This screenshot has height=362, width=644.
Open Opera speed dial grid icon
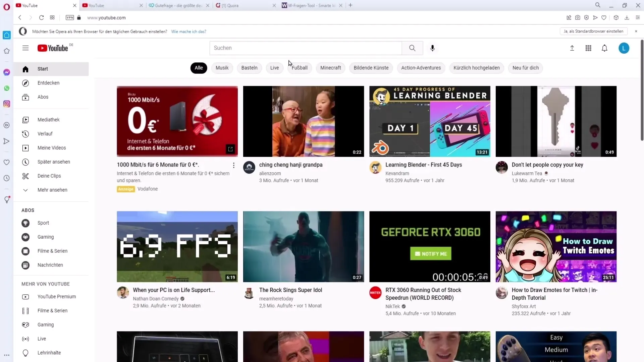tap(52, 17)
